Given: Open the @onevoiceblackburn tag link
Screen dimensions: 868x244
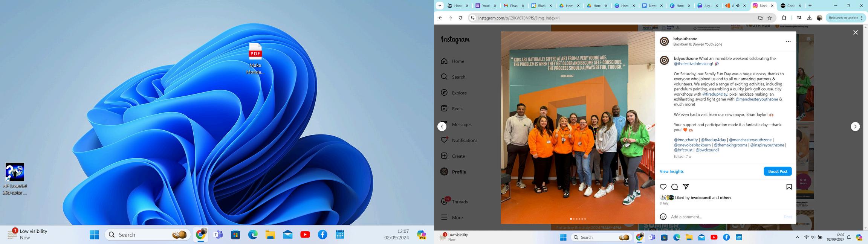Looking at the screenshot, I should point(692,145).
